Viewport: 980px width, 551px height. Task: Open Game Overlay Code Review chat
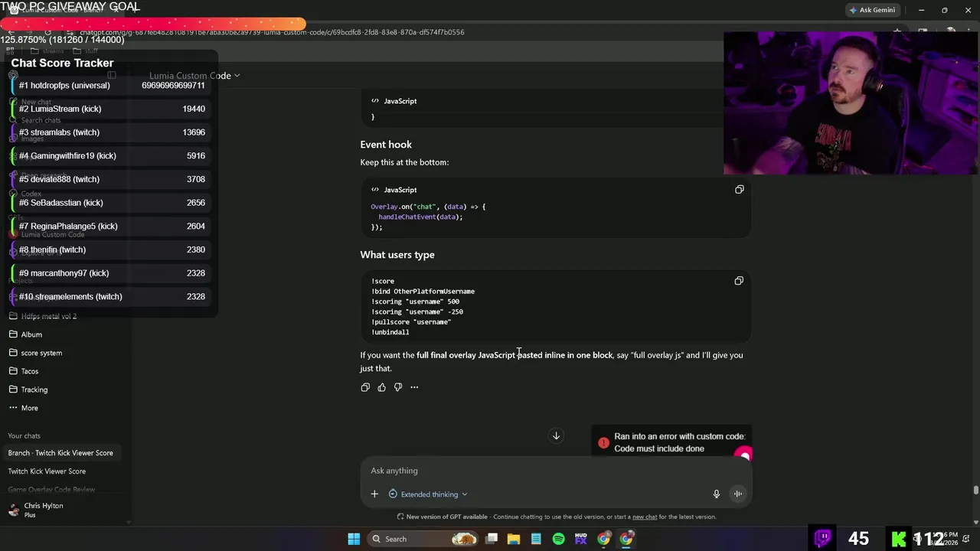point(51,490)
